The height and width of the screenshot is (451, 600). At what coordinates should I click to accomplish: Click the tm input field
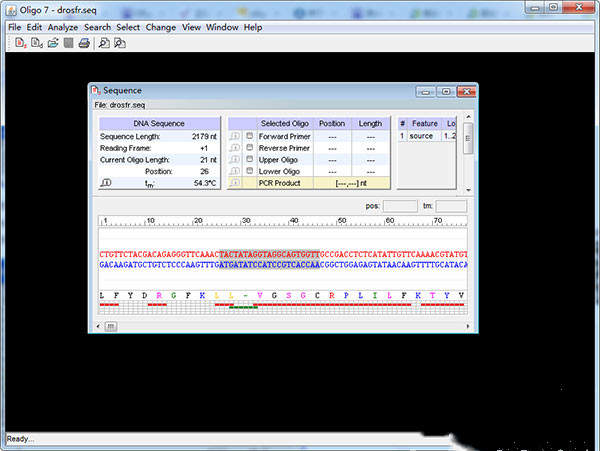[x=450, y=206]
